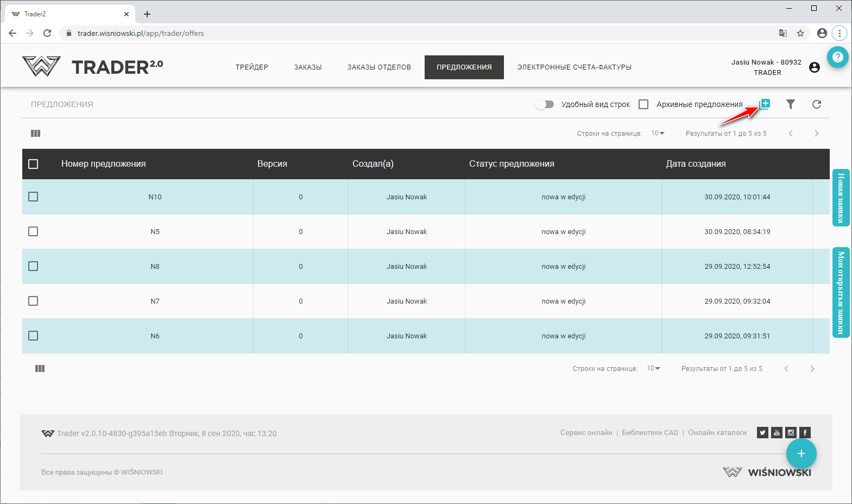This screenshot has height=504, width=852.
Task: Open the Новая заявка side panel
Action: click(x=841, y=198)
